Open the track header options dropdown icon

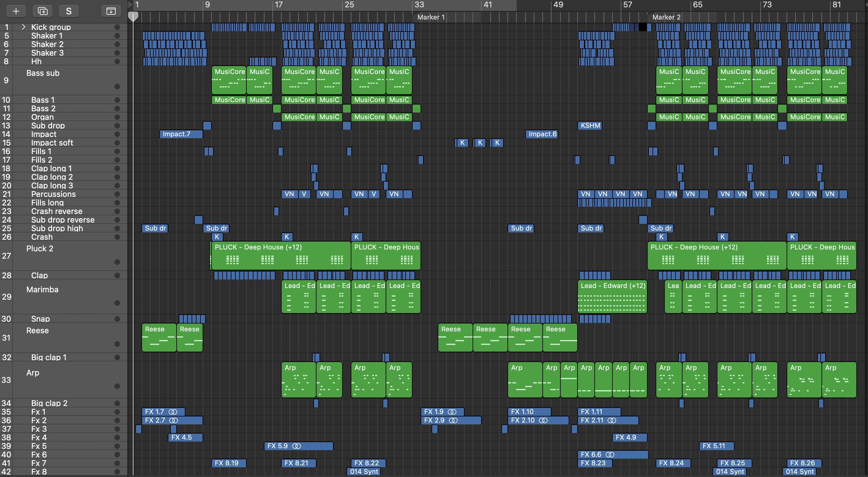111,11
